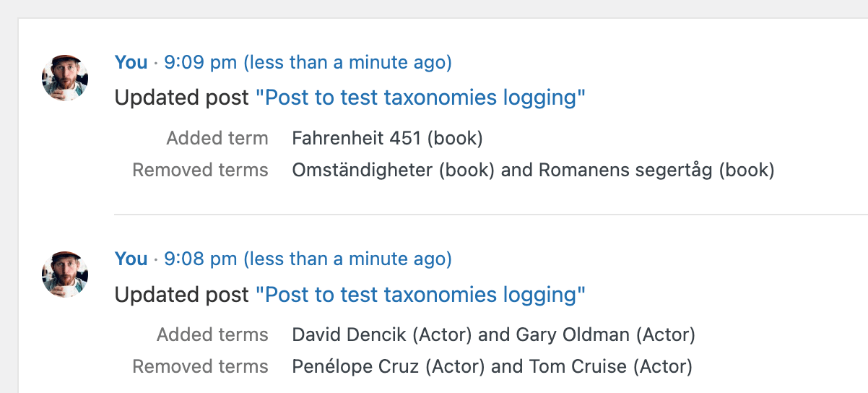Click the added term "David Dencik (Actor)"

382,335
